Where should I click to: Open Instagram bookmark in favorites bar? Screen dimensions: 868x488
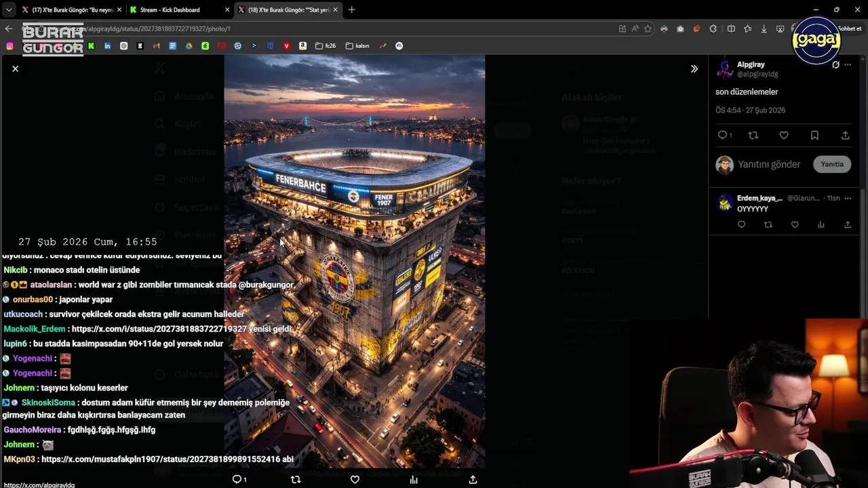point(9,45)
